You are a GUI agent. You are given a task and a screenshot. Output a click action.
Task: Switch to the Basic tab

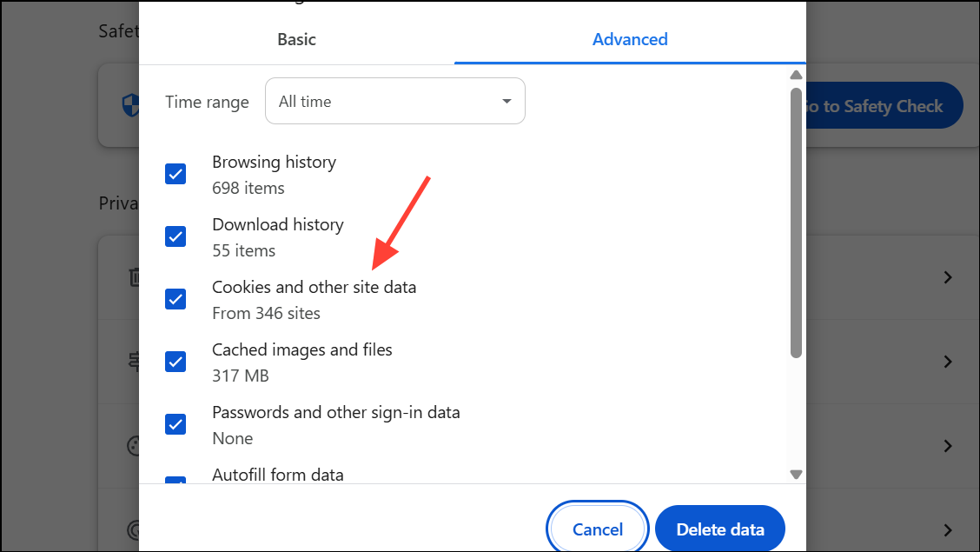pyautogui.click(x=296, y=39)
